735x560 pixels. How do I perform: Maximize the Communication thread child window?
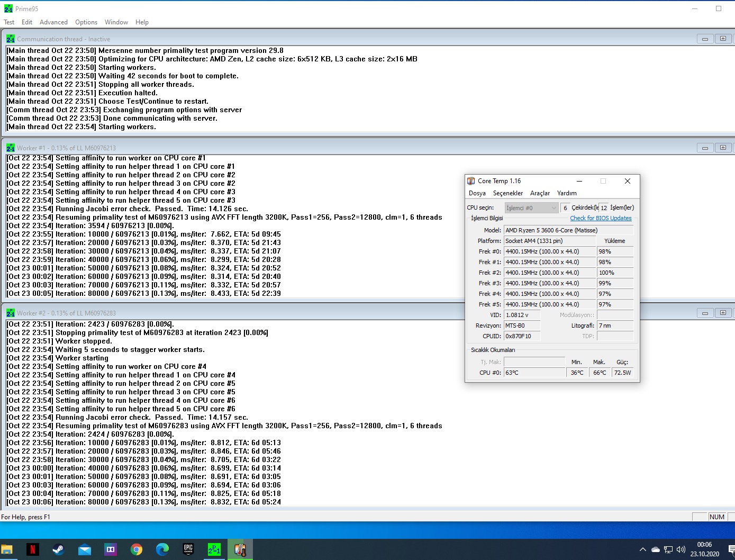coord(723,39)
